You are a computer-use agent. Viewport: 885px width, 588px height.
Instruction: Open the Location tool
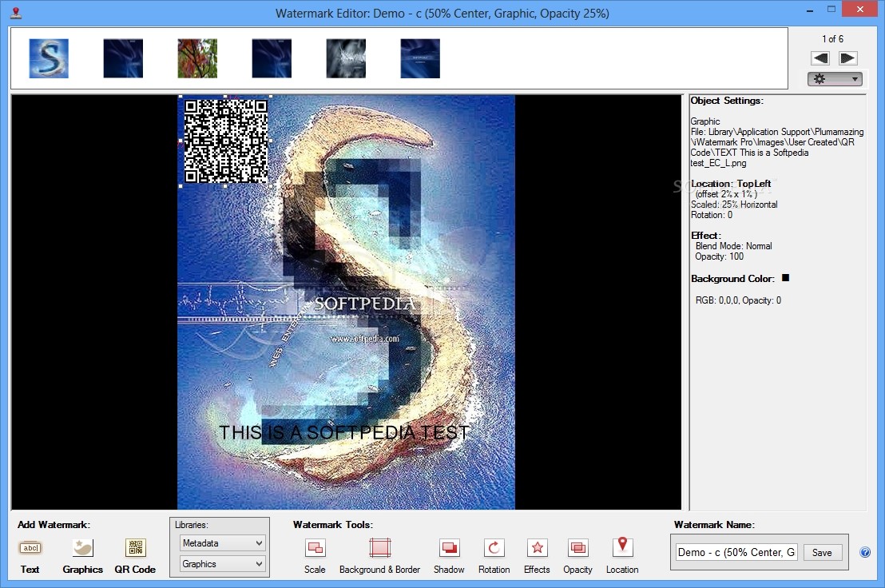click(x=622, y=546)
